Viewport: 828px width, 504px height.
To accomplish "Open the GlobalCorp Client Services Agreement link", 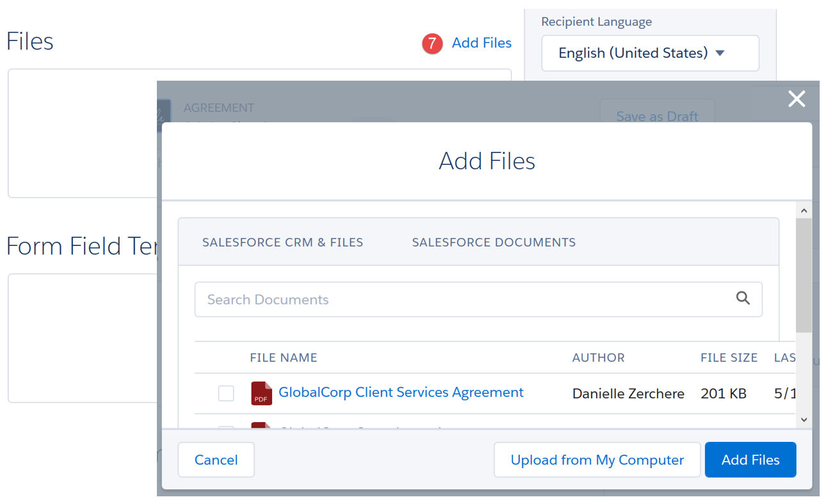I will click(x=401, y=393).
